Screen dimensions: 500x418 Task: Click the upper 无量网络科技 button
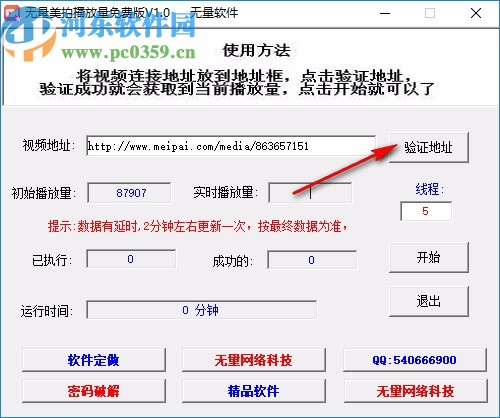254,360
